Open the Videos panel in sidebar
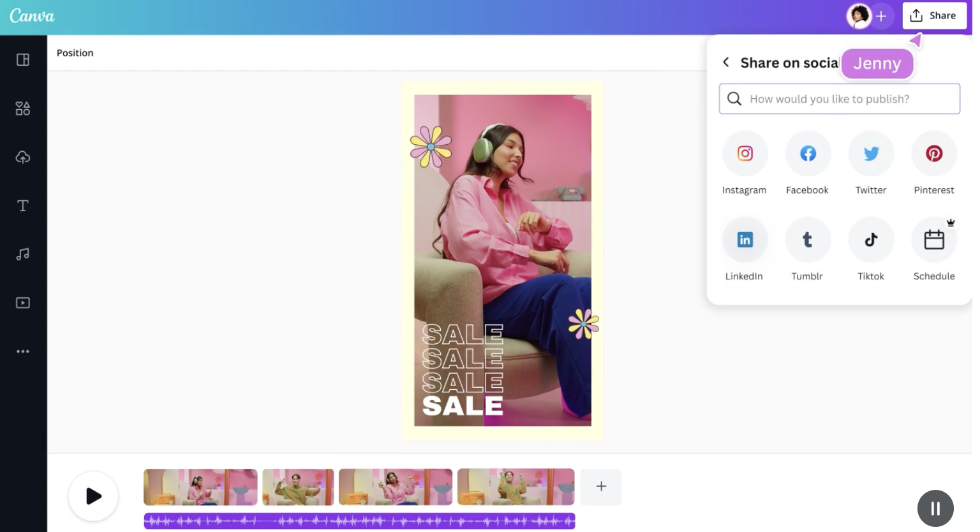 click(x=23, y=302)
